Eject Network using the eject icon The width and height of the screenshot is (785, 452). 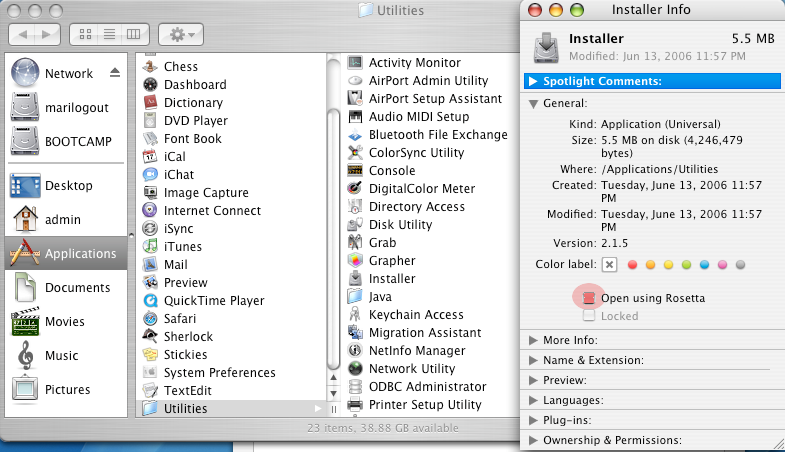[x=115, y=73]
